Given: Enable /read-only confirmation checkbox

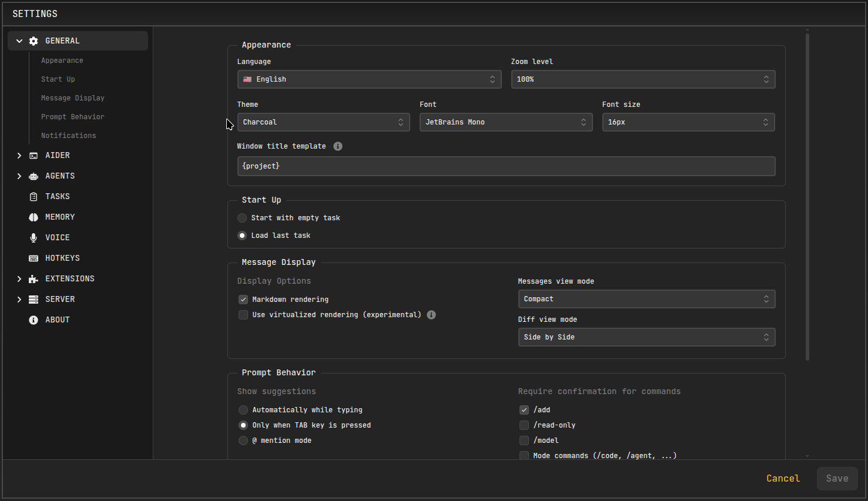Looking at the screenshot, I should click(524, 425).
